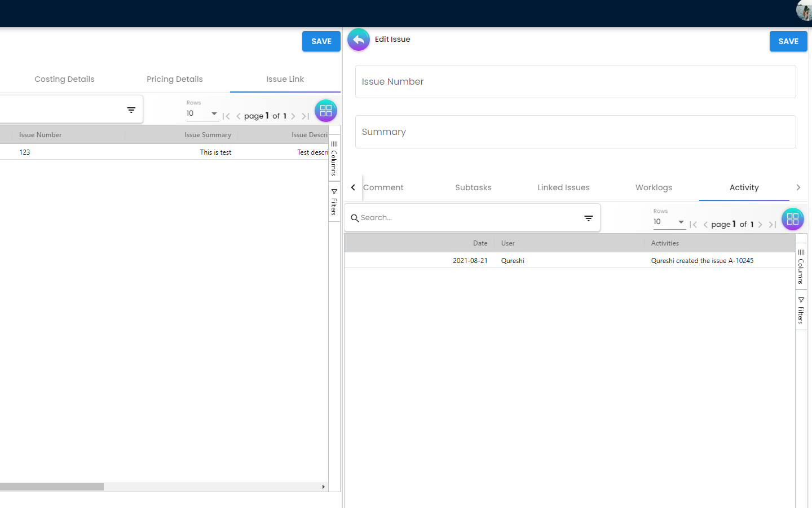This screenshot has height=508, width=812.
Task: Click SAVE button in Edit Issue panel
Action: (788, 41)
